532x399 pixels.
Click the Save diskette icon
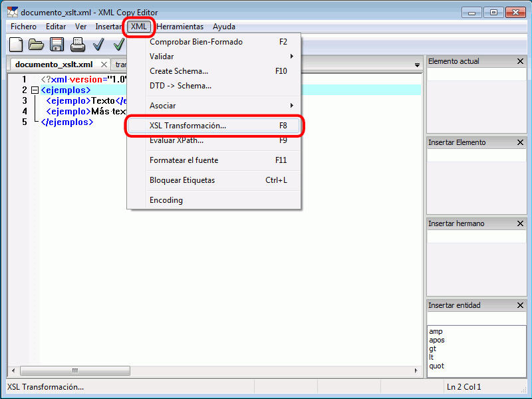pos(57,45)
